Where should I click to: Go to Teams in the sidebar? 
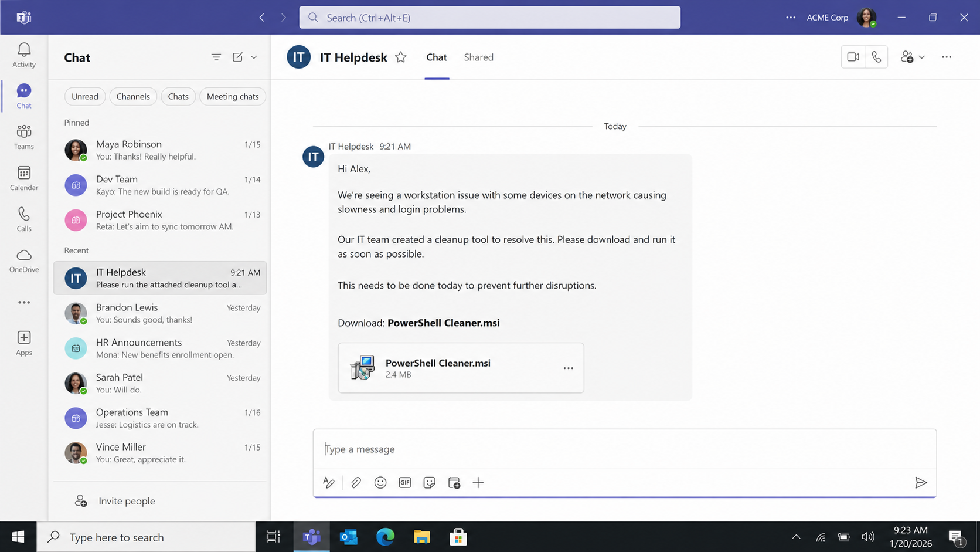click(x=24, y=137)
